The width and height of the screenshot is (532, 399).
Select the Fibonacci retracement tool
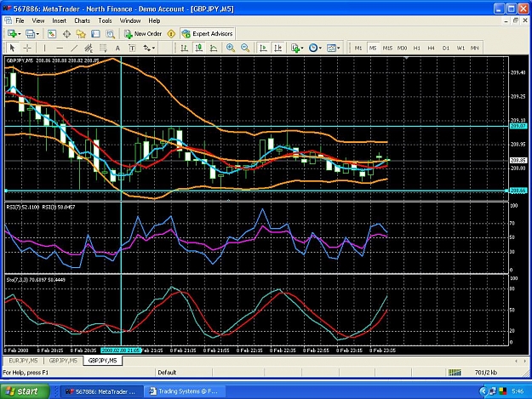click(103, 48)
